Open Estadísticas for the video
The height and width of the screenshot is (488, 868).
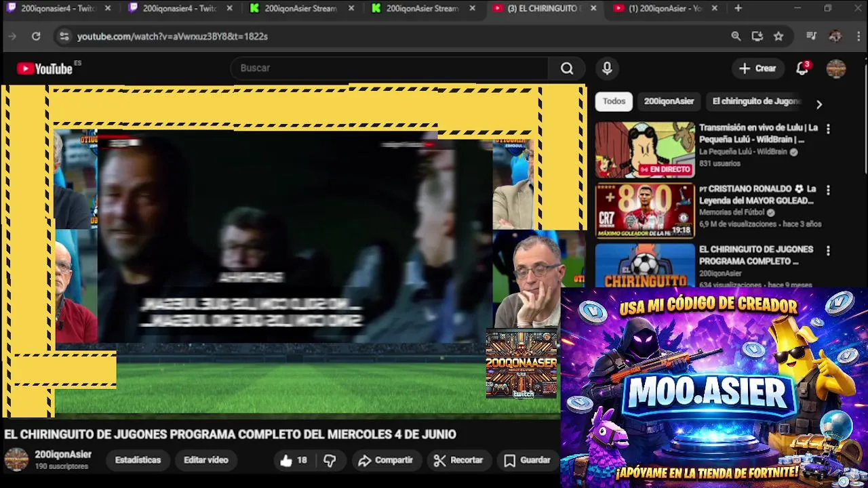coord(138,460)
